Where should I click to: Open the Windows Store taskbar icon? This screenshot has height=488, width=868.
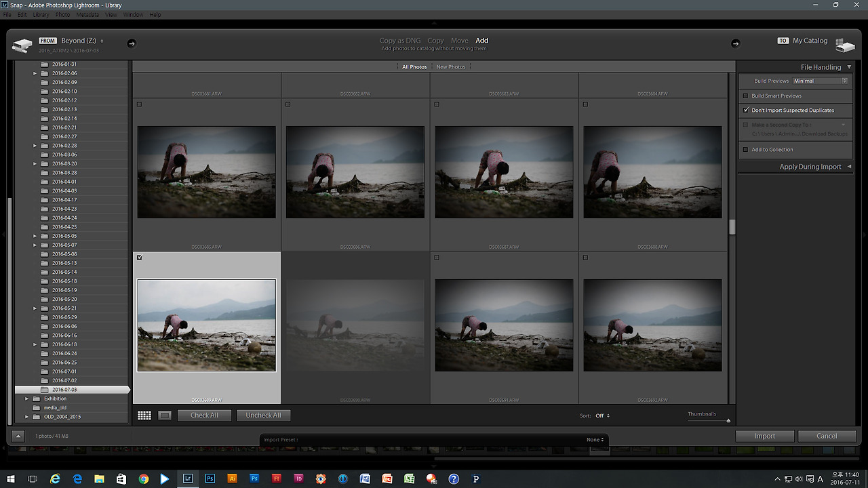point(121,479)
